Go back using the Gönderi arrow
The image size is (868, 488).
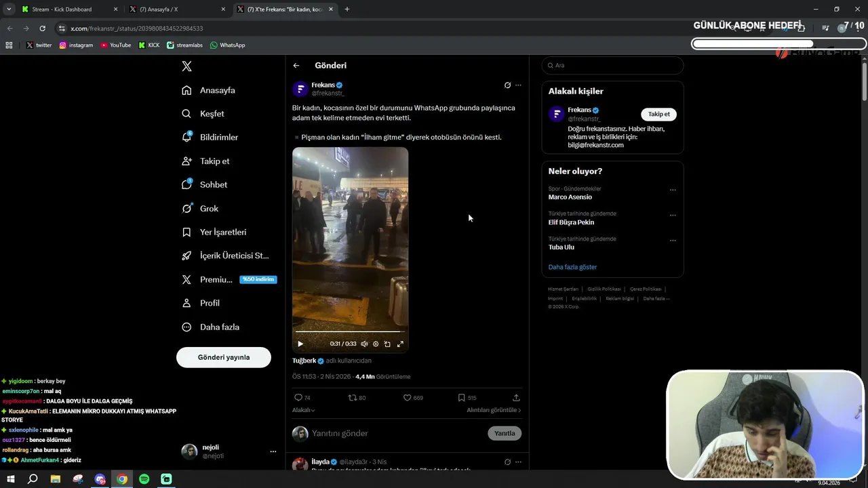point(296,66)
